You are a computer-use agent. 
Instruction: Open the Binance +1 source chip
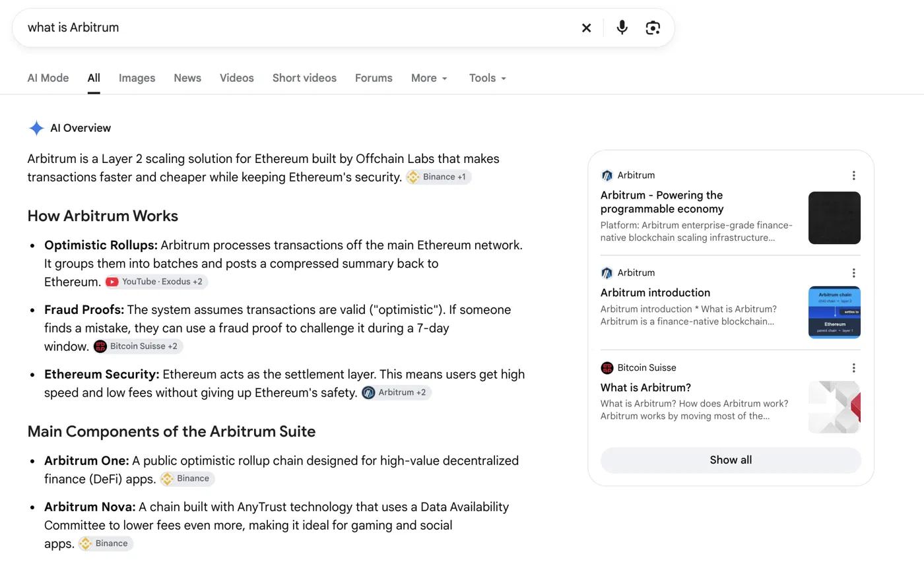click(438, 177)
